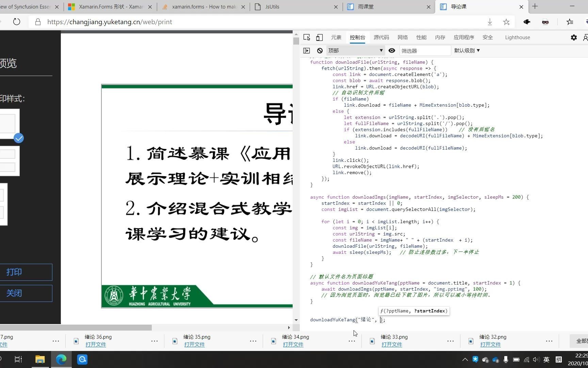Screen dimensions: 588x368
Task: Click the console sidebar show icon
Action: (x=306, y=50)
